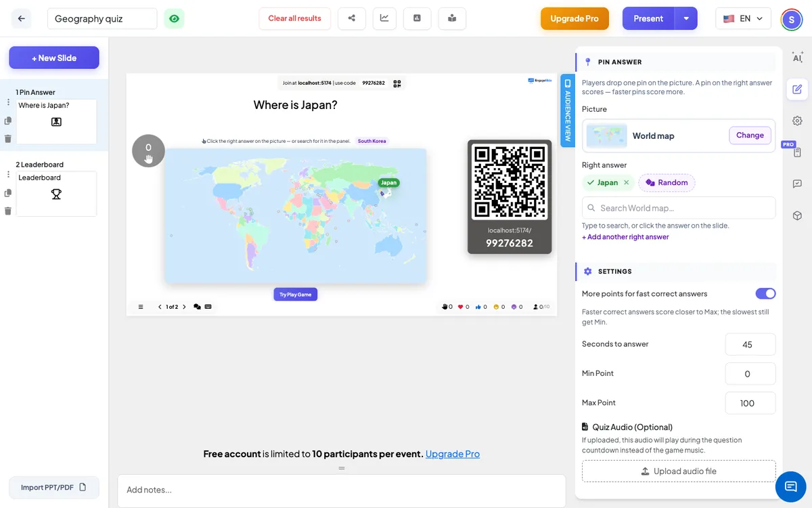Screen dimensions: 812x508
Task: Remove Japan from right answers
Action: tap(626, 183)
